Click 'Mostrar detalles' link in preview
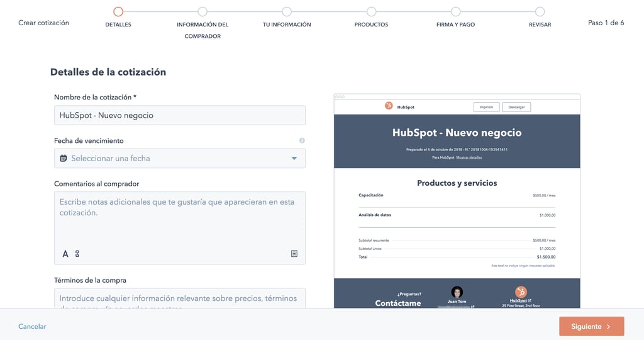Viewport: 644px width, 340px height. pyautogui.click(x=469, y=157)
